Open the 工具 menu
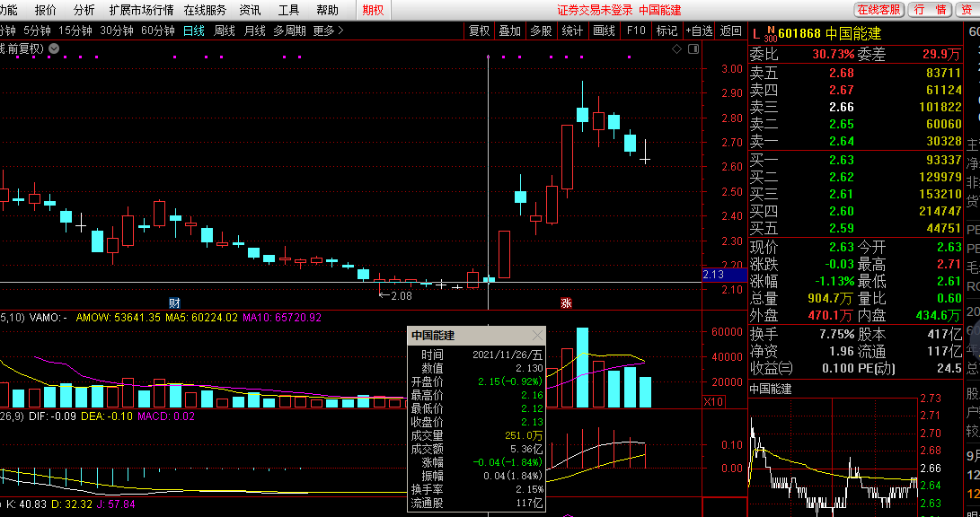 288,10
